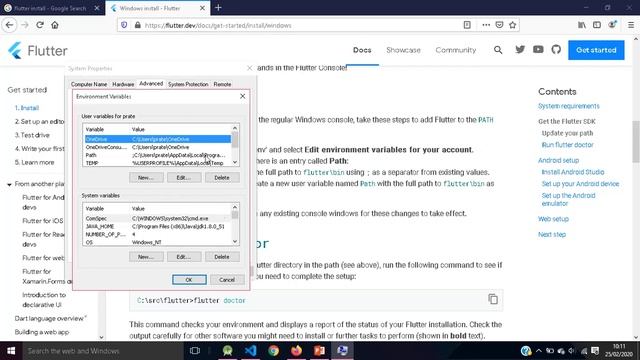The image size is (640, 360).
Task: Open Flutter's YouTube channel icon
Action: pos(538,49)
